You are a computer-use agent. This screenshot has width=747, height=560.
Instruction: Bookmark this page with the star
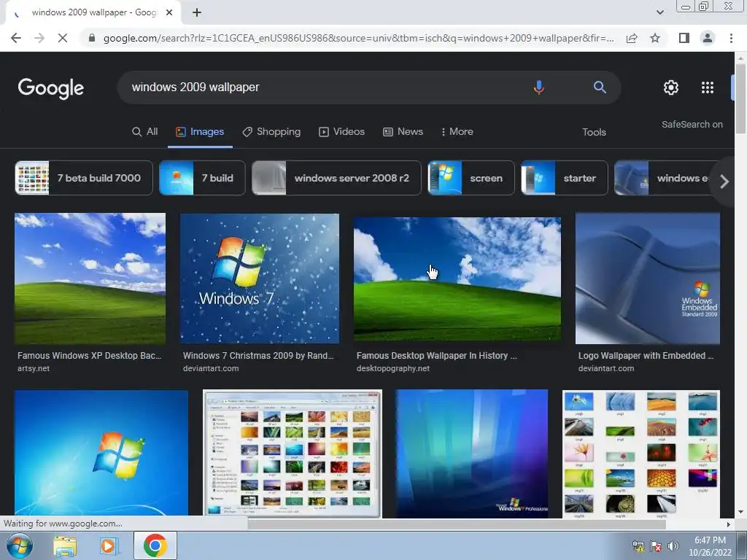click(655, 38)
